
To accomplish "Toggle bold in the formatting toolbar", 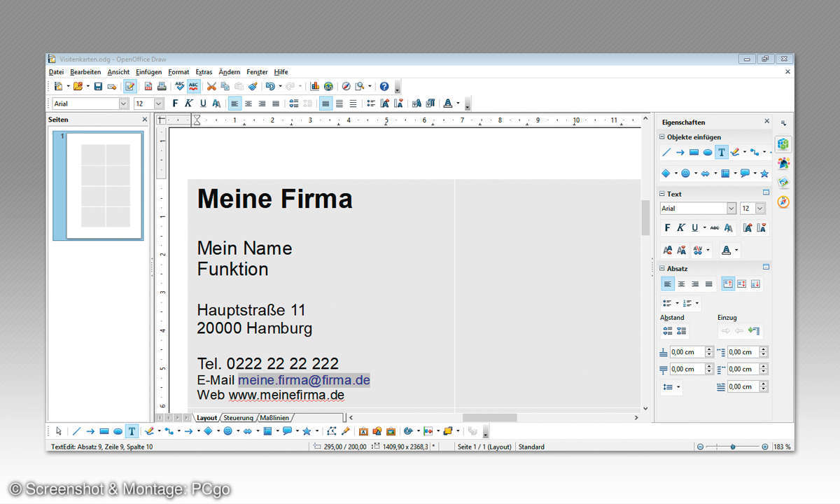I will [176, 104].
